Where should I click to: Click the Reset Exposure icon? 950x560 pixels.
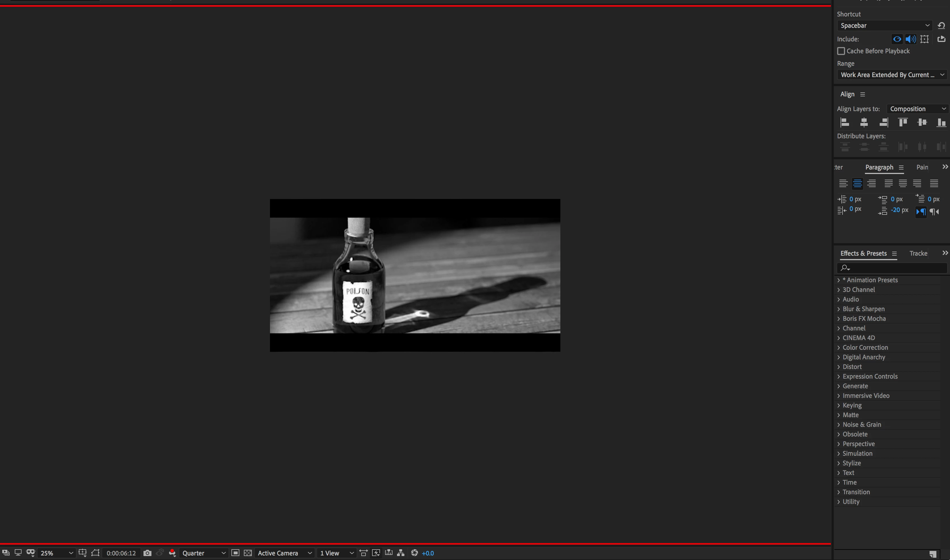tap(414, 553)
